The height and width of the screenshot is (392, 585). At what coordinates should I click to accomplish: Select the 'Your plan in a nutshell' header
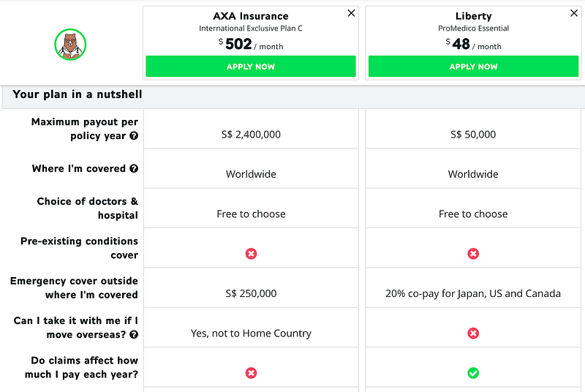(78, 94)
